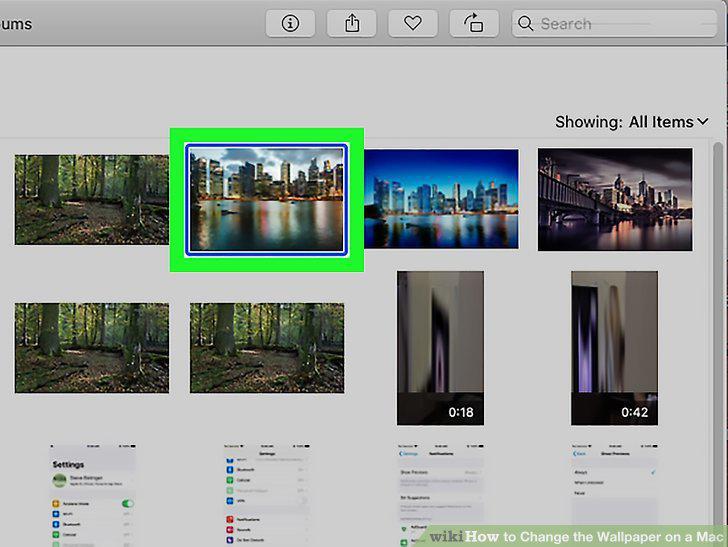
Task: Select the bridge and city night photo
Action: tap(615, 200)
